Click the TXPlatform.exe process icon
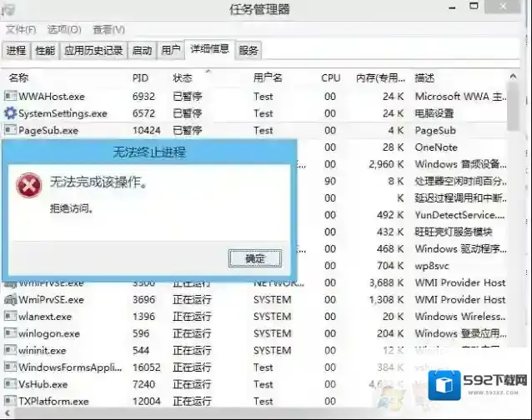Viewport: 532px width, 420px height. 10,401
